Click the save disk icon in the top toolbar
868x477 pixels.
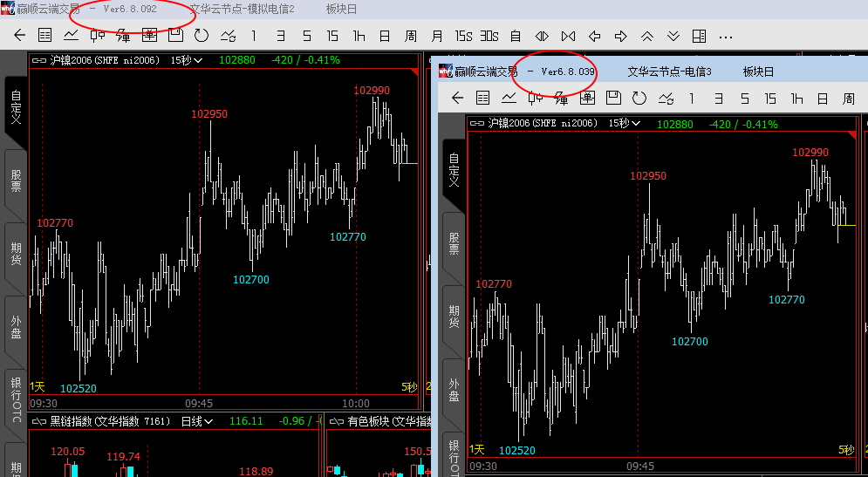tap(175, 36)
